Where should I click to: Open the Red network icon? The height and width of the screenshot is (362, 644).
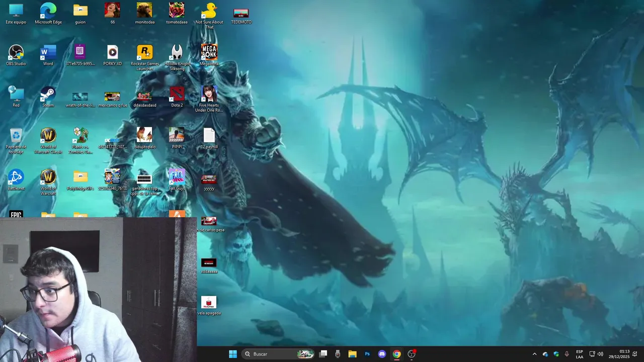pos(16,97)
